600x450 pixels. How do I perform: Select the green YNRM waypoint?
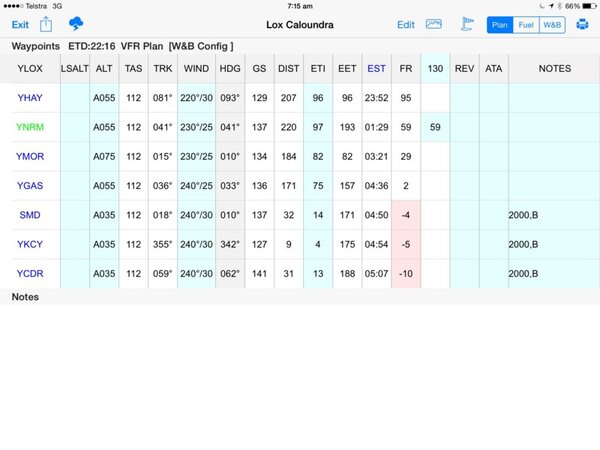30,127
